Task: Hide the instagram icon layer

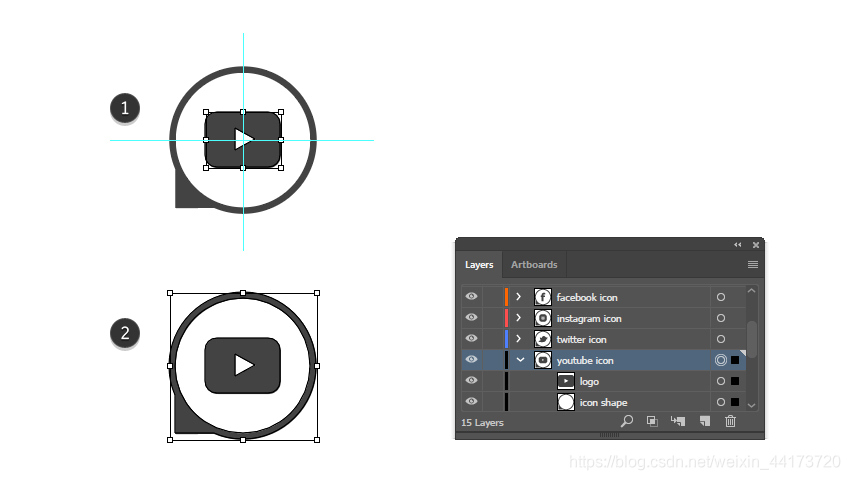Action: tap(472, 318)
